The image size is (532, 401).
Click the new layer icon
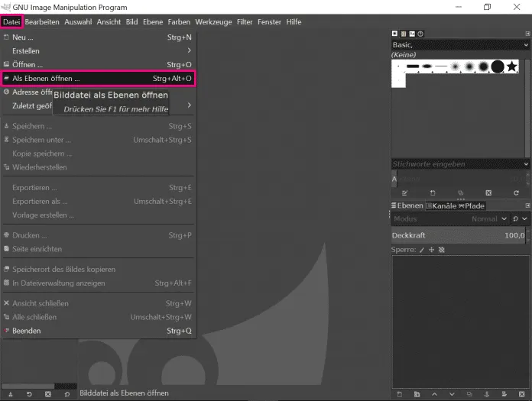tap(398, 393)
